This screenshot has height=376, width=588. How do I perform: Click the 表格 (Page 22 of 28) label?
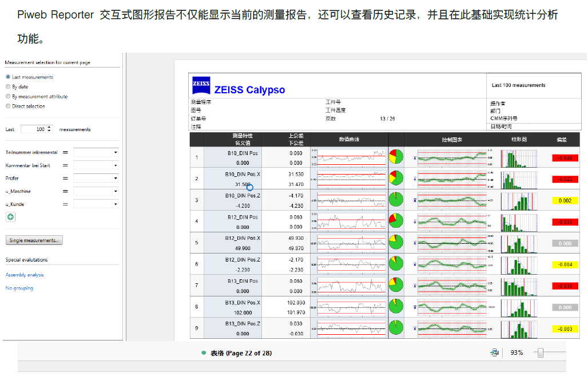[241, 353]
